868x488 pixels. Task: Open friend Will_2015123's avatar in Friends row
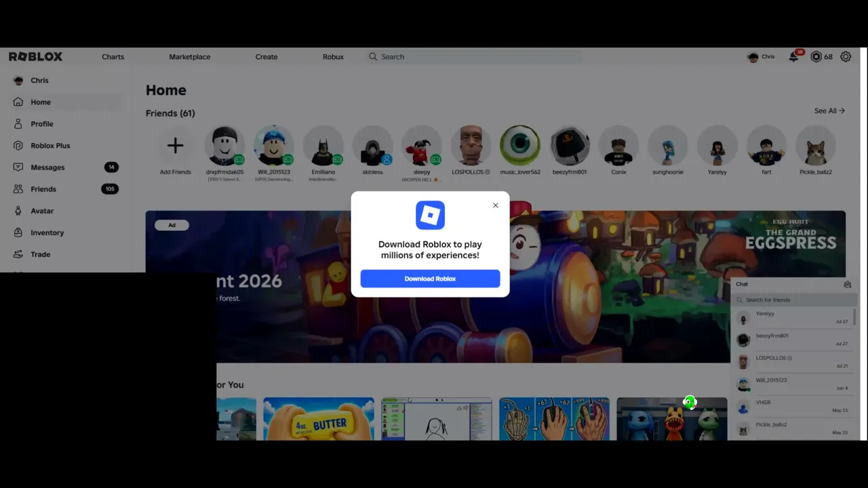pyautogui.click(x=274, y=145)
